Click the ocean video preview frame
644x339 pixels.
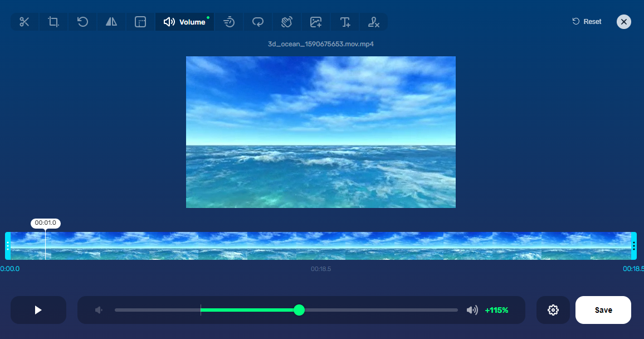321,132
